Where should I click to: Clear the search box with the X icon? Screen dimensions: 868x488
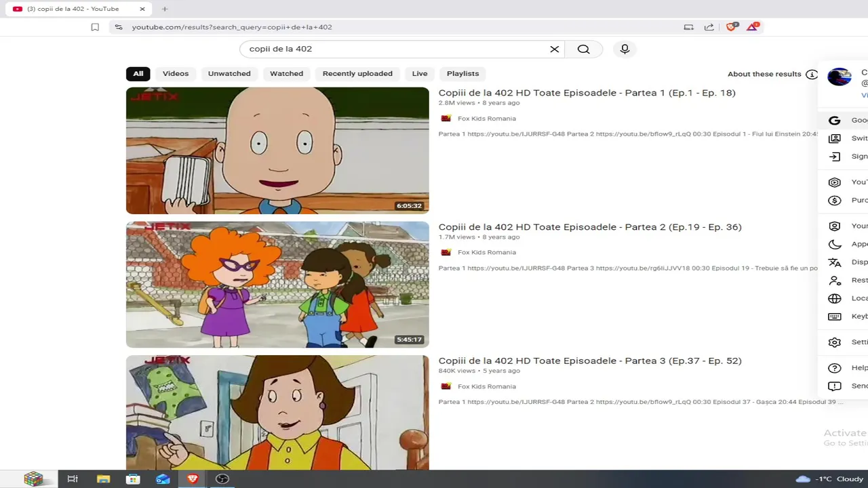(554, 49)
